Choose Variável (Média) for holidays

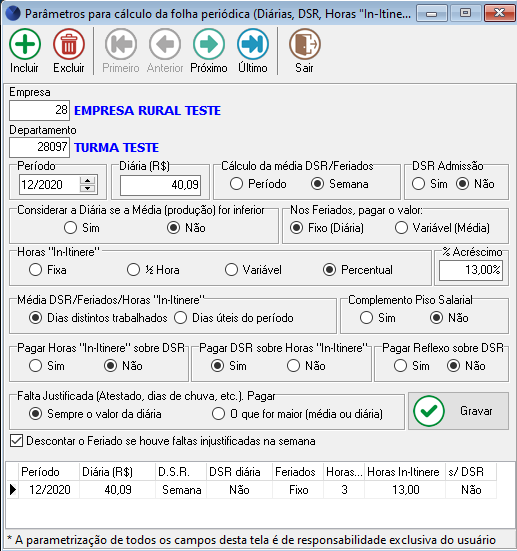coord(401,228)
